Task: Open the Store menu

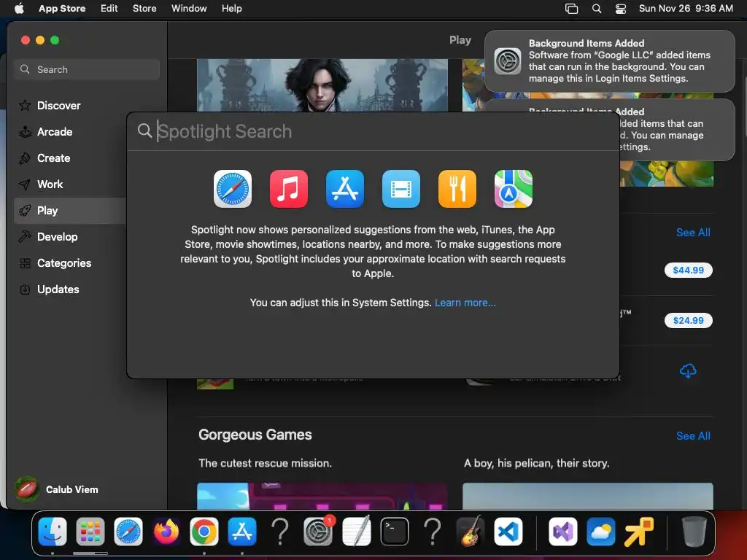Action: coord(144,9)
